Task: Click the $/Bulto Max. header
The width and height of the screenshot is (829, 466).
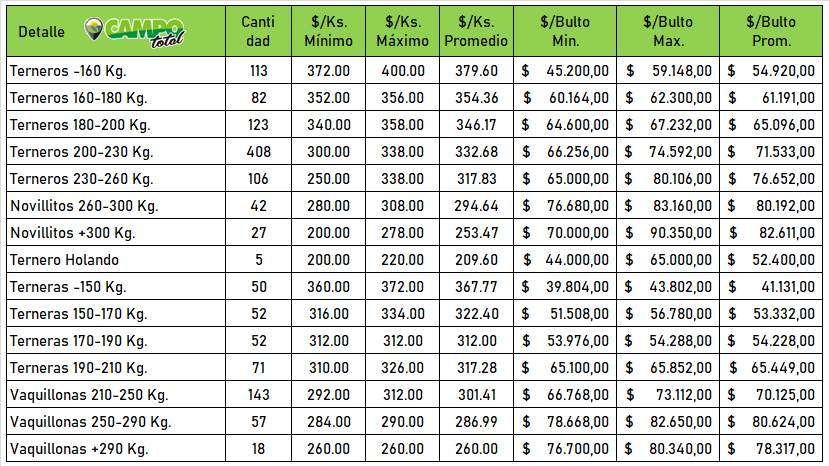Action: pos(669,31)
